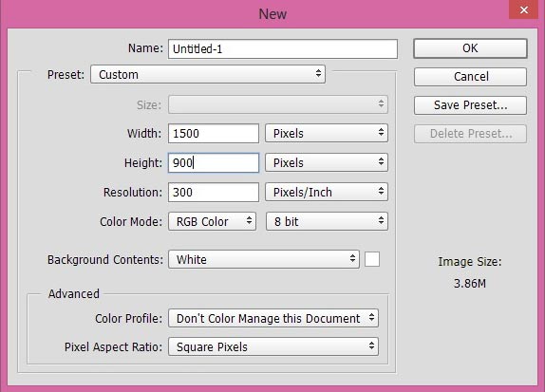Screen dimensions: 545x392
Task: Open the Pixel Aspect Ratio dropdown
Action: (x=273, y=346)
